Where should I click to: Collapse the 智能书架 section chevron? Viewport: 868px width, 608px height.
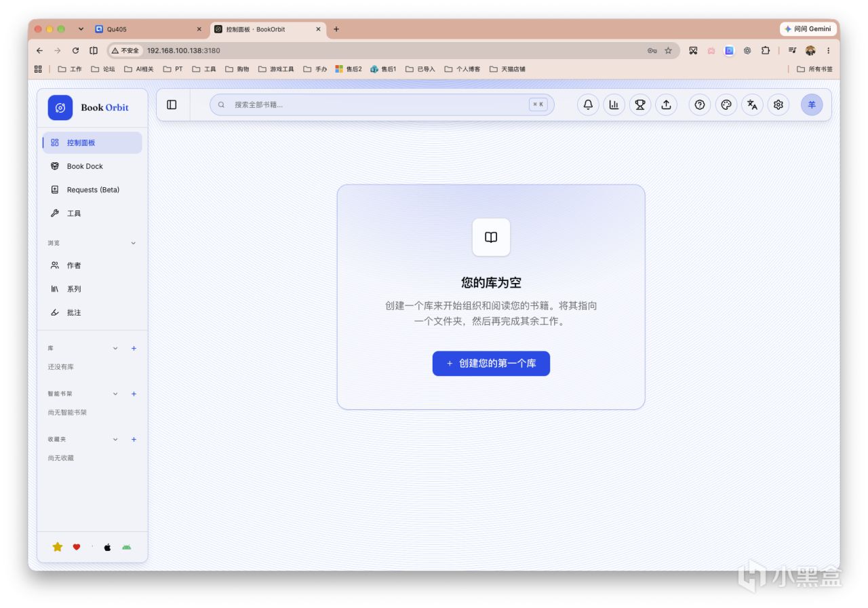[115, 394]
